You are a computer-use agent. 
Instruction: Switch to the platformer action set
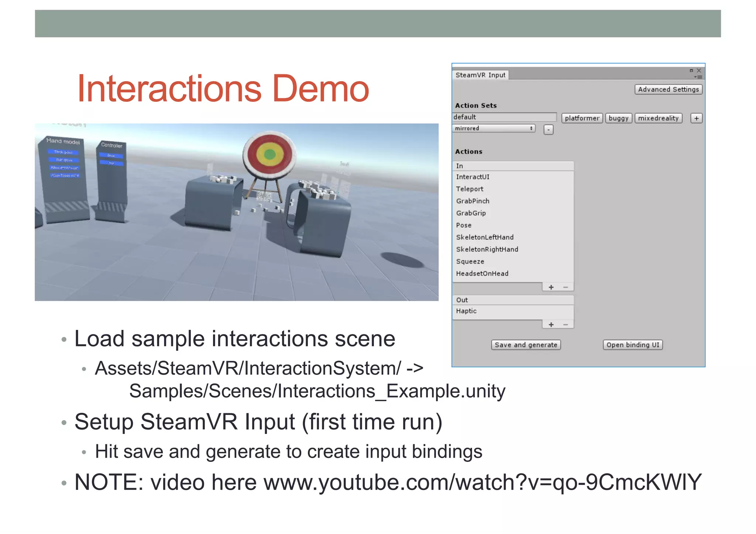tap(582, 118)
